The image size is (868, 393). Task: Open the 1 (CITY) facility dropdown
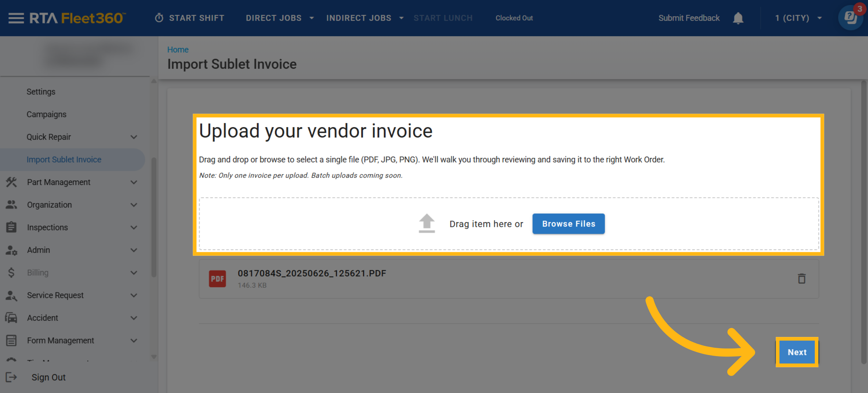tap(798, 18)
